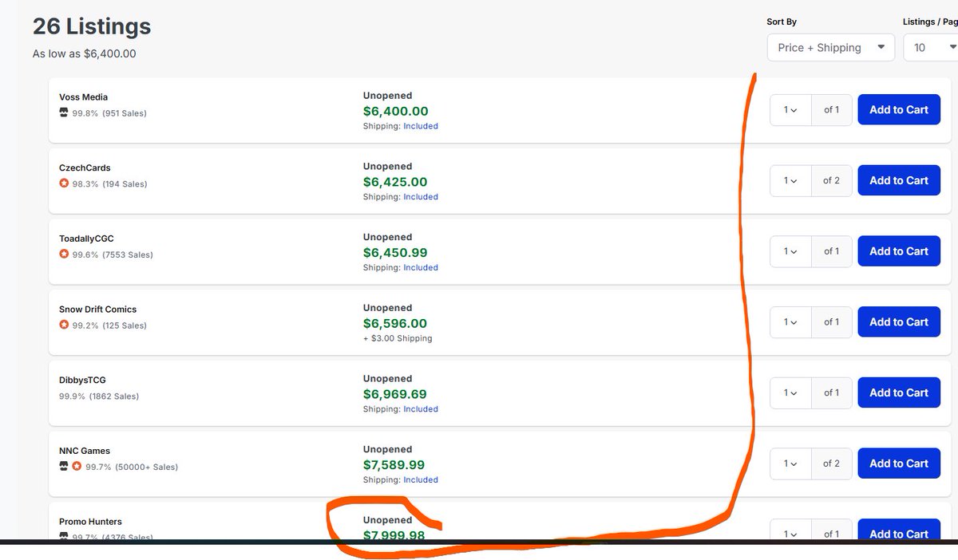Add the Voss Media listing to cart

[899, 110]
